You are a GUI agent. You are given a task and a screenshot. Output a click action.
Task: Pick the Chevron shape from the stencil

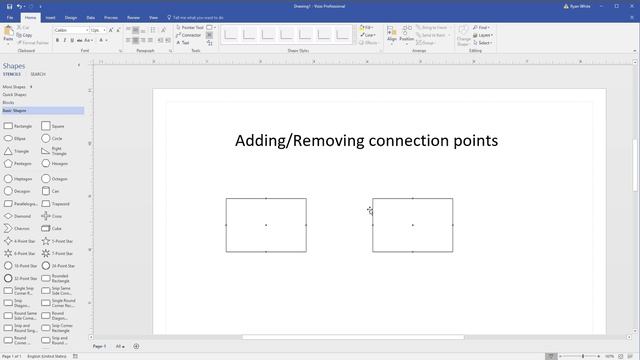coord(16,228)
